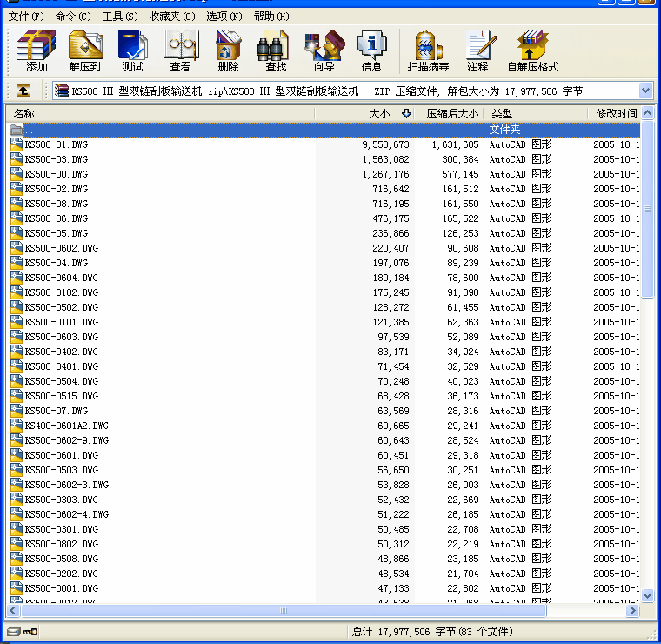
Task: Click the 自解压格式 (SFX) icon
Action: click(x=532, y=50)
